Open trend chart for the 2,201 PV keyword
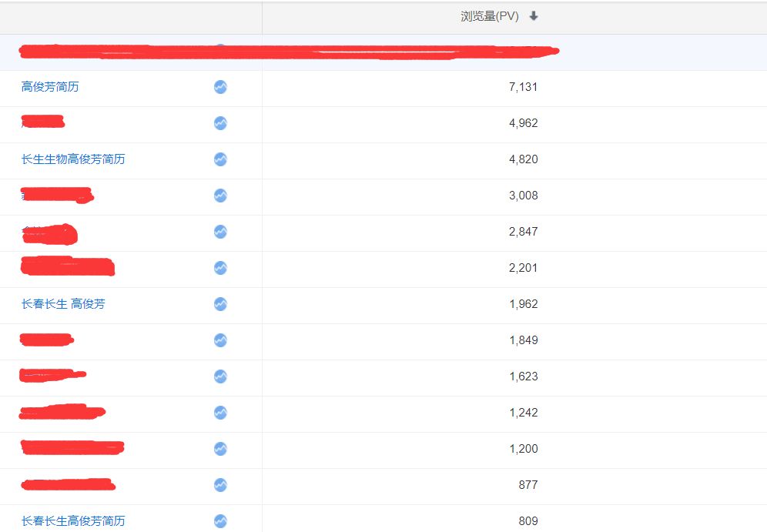The width and height of the screenshot is (767, 532). (220, 268)
